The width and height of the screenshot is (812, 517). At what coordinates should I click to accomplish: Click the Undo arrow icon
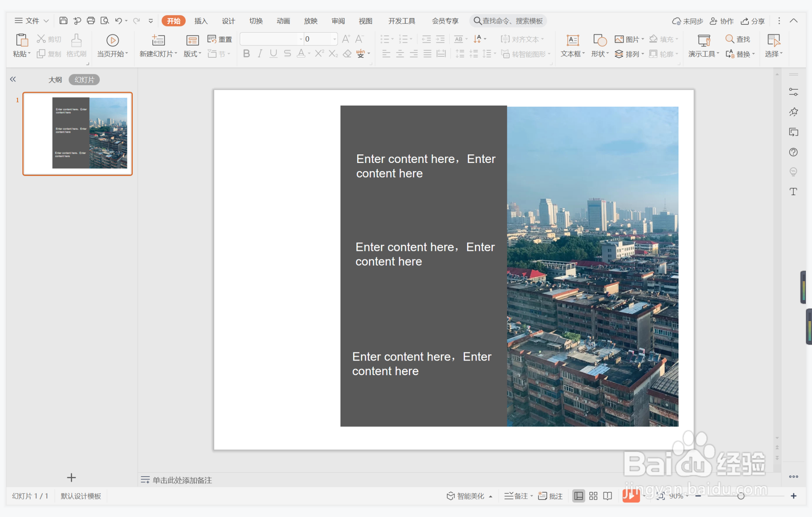[x=118, y=21]
